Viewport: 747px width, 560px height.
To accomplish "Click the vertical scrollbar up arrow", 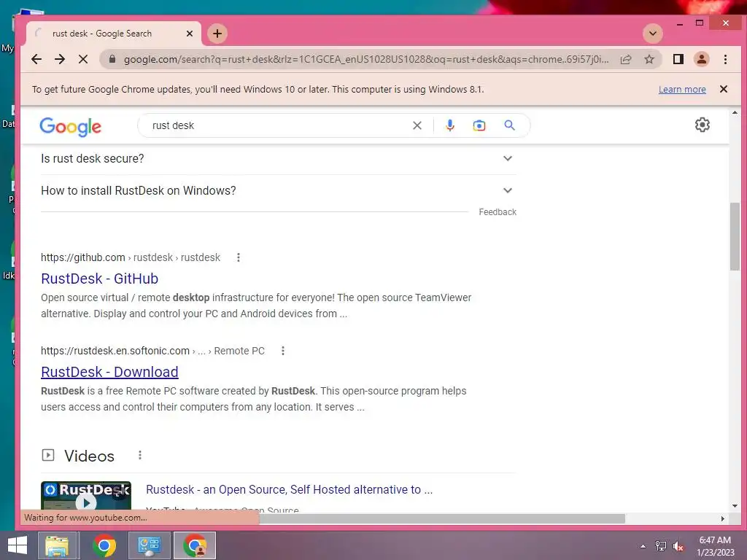I will click(735, 113).
